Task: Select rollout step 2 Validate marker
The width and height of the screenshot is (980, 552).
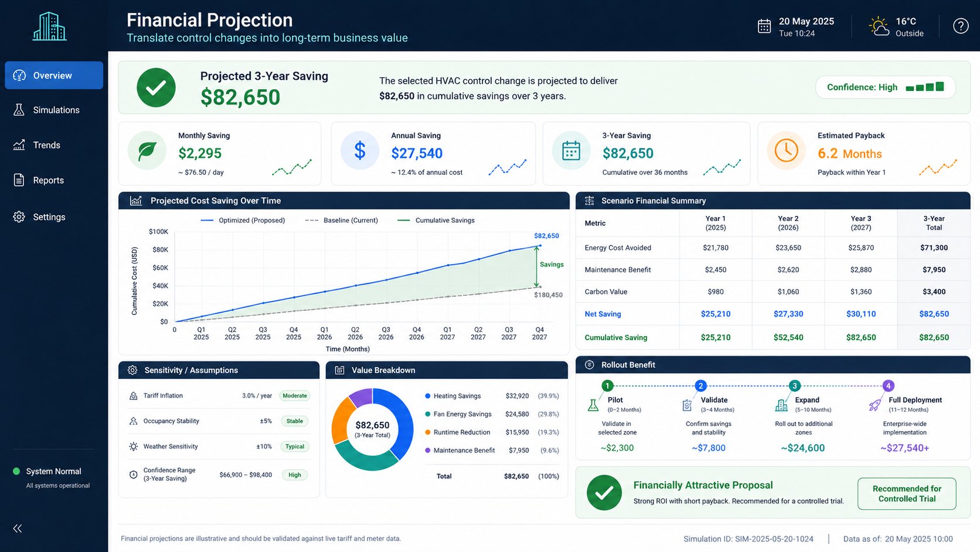Action: point(700,385)
